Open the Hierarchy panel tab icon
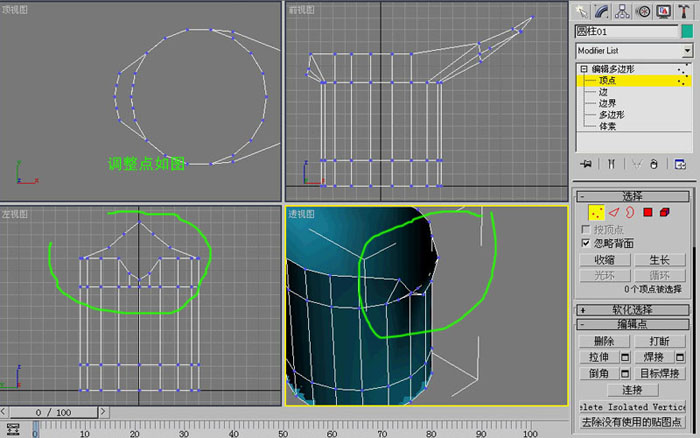700x438 pixels. point(622,11)
